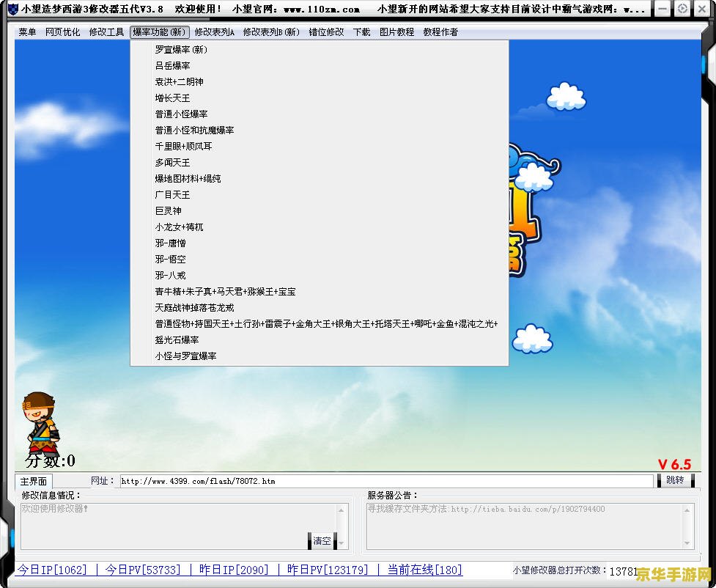The width and height of the screenshot is (716, 588).
Task: Choose the 吕岳爆率 menu entry
Action: (320, 66)
